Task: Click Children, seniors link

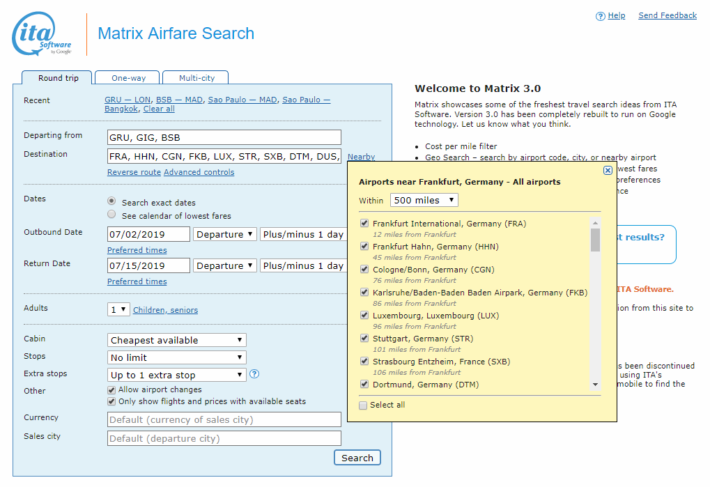Action: [x=165, y=310]
